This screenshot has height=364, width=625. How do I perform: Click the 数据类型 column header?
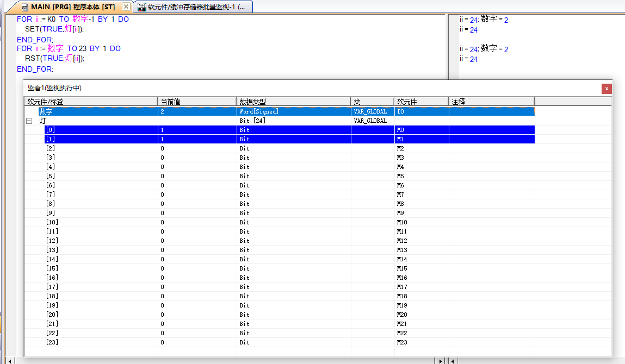293,102
